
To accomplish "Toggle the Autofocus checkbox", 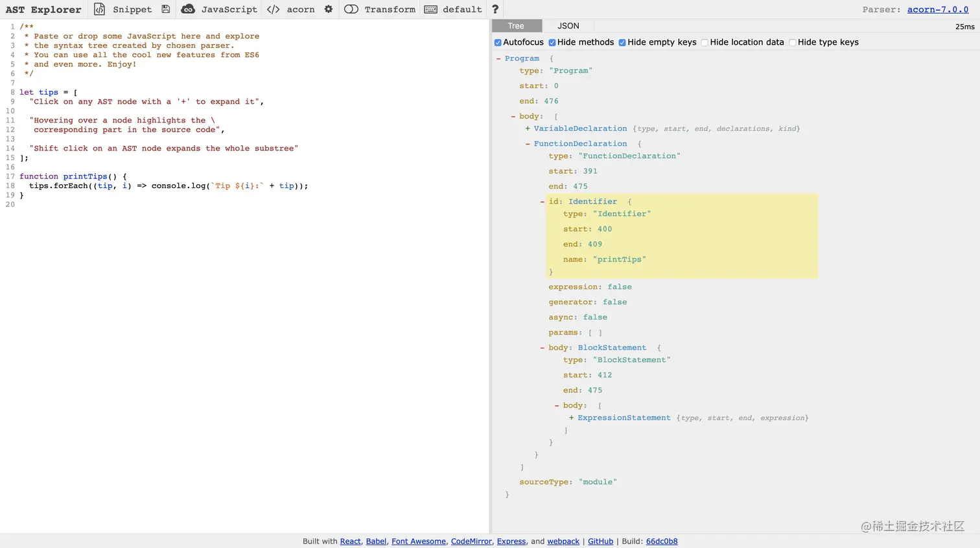I will [x=498, y=43].
